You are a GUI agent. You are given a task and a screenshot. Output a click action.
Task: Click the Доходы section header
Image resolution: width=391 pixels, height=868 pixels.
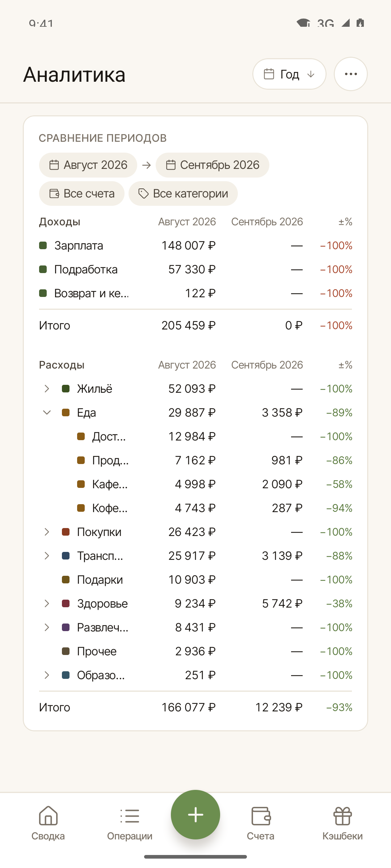click(x=60, y=222)
